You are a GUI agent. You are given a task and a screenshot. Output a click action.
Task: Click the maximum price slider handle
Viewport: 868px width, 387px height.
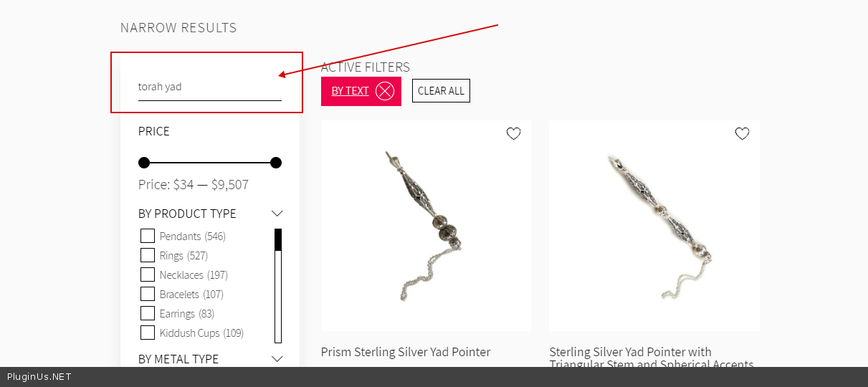coord(276,163)
